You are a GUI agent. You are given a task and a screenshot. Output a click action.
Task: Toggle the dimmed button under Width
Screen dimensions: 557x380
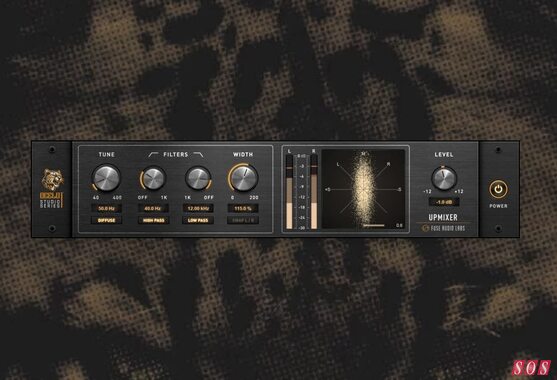pyautogui.click(x=243, y=220)
